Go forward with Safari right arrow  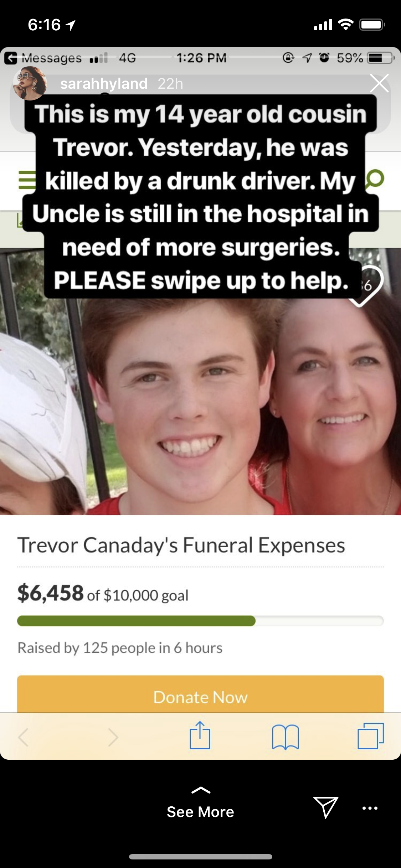coord(113,737)
